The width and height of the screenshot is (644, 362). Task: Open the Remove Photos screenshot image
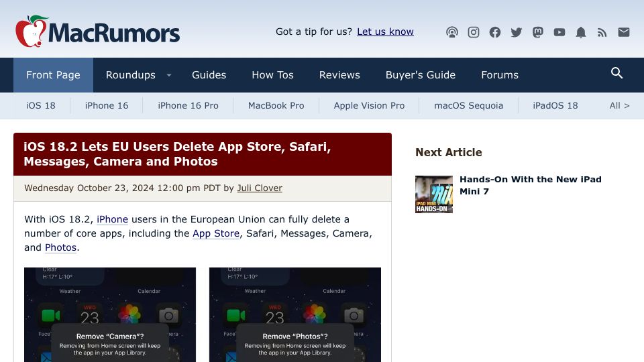click(x=295, y=315)
